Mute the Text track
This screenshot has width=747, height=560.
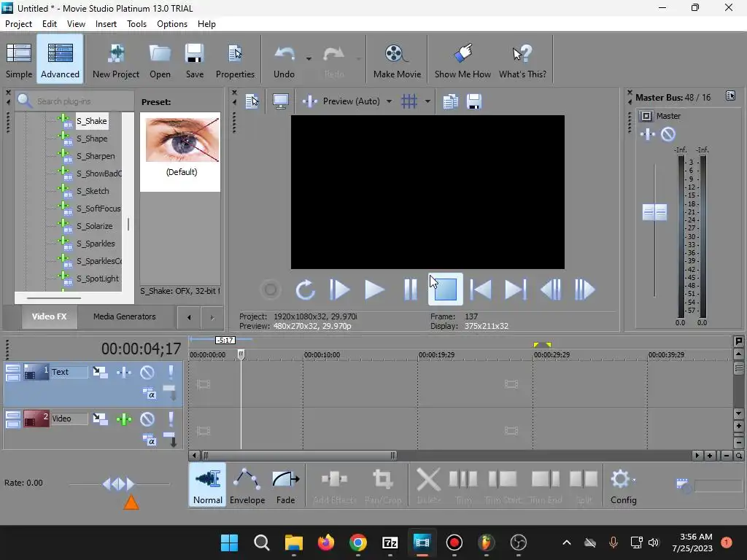(x=147, y=372)
